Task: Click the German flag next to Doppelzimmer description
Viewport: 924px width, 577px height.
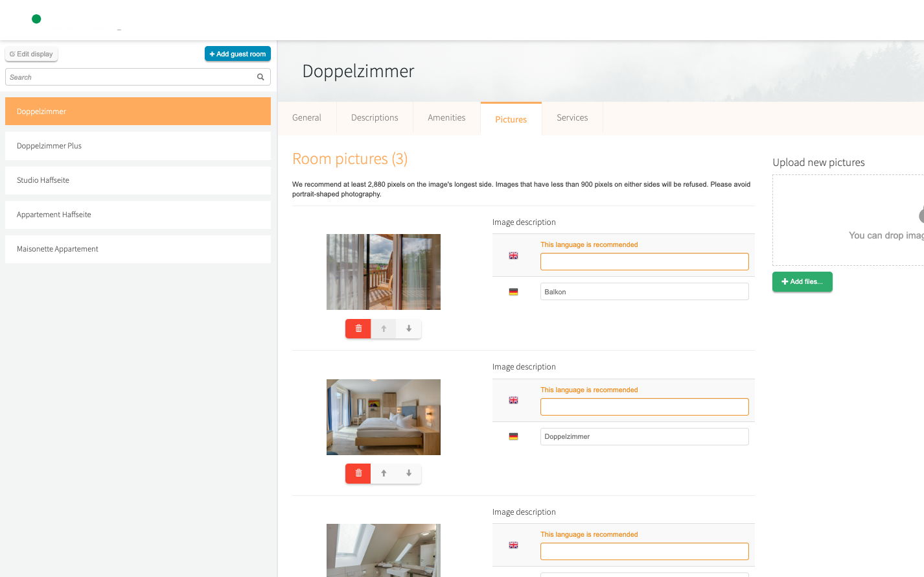Action: pos(513,436)
